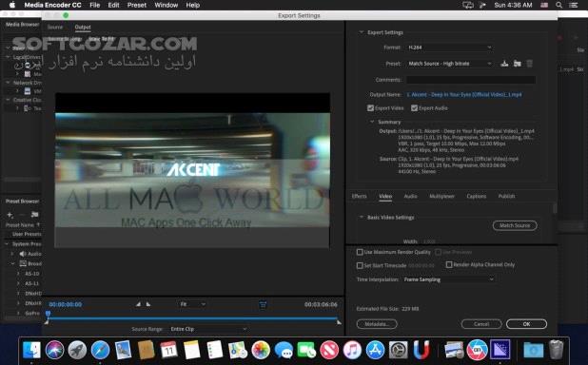This screenshot has height=365, width=588.
Task: Click in the Comments input field
Action: [471, 80]
